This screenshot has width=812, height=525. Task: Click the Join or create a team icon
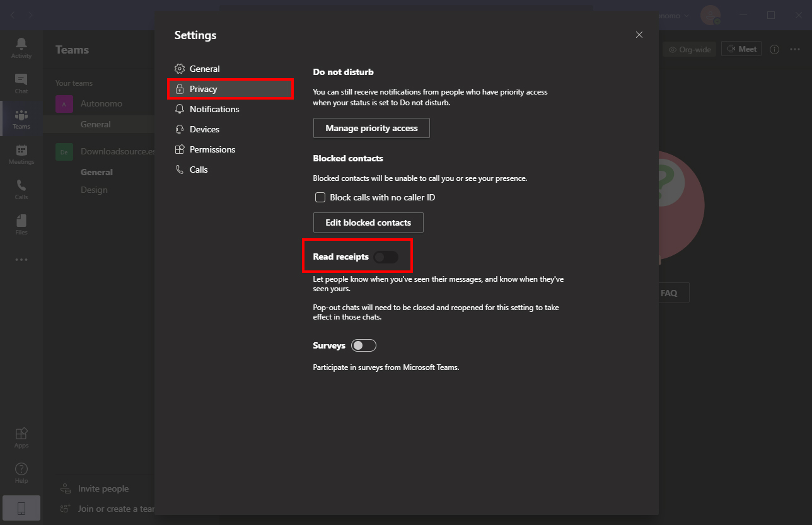pyautogui.click(x=65, y=509)
